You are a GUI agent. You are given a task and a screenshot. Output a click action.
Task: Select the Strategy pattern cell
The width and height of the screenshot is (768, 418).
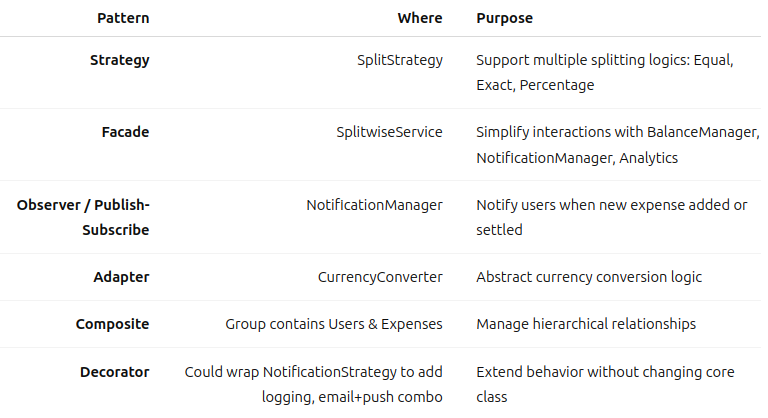pos(120,60)
